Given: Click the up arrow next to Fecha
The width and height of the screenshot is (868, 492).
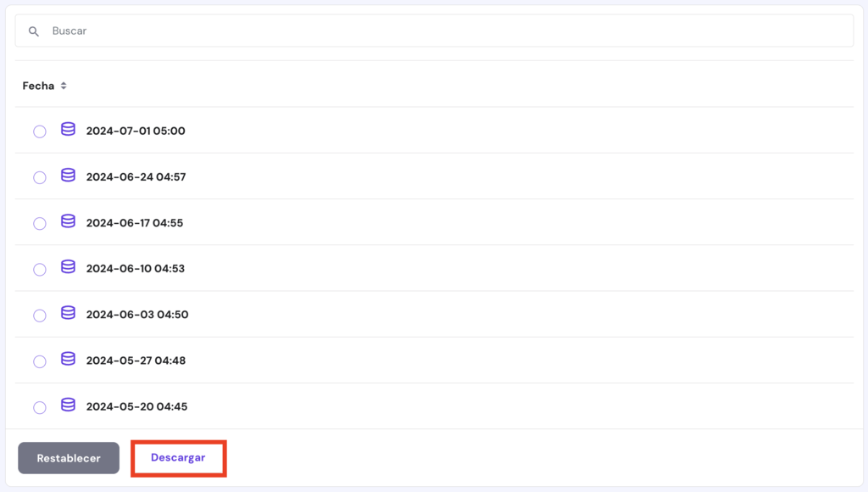Looking at the screenshot, I should 64,82.
